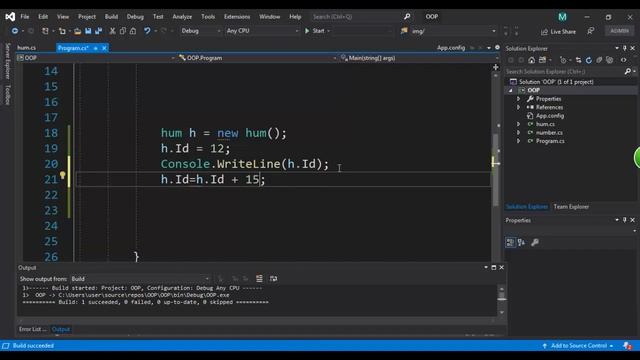Click the Search Solution Explorer field
Screen dimensions: 640x360
(x=565, y=71)
